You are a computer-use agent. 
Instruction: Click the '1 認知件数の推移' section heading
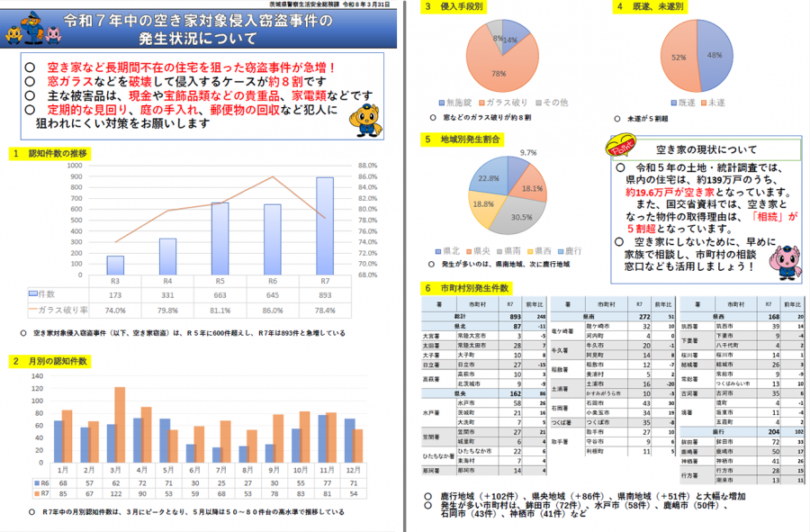pyautogui.click(x=50, y=154)
